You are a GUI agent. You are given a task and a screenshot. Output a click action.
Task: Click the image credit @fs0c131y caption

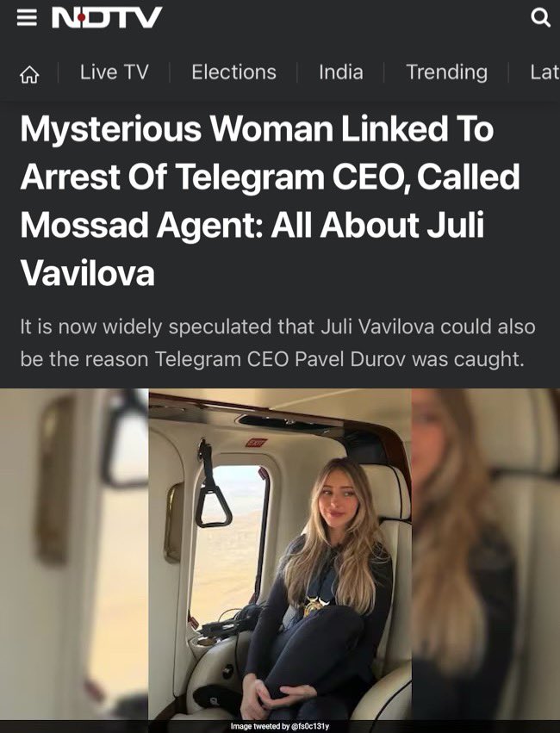[280, 726]
